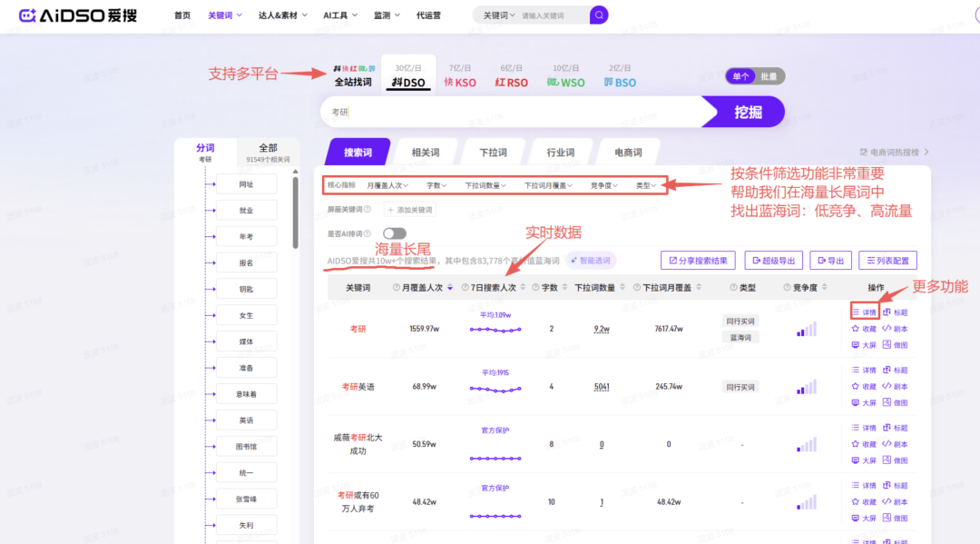Open the 竞争度 filter dropdown
980x544 pixels.
603,185
